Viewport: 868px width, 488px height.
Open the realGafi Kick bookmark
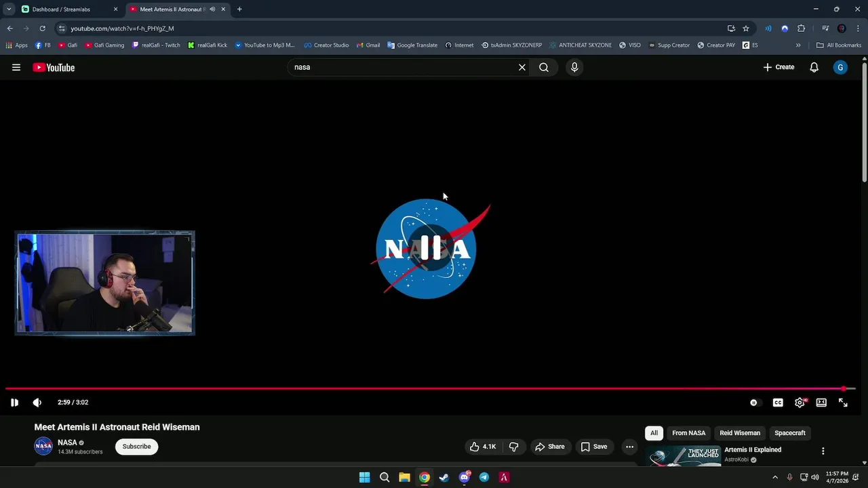pos(208,45)
